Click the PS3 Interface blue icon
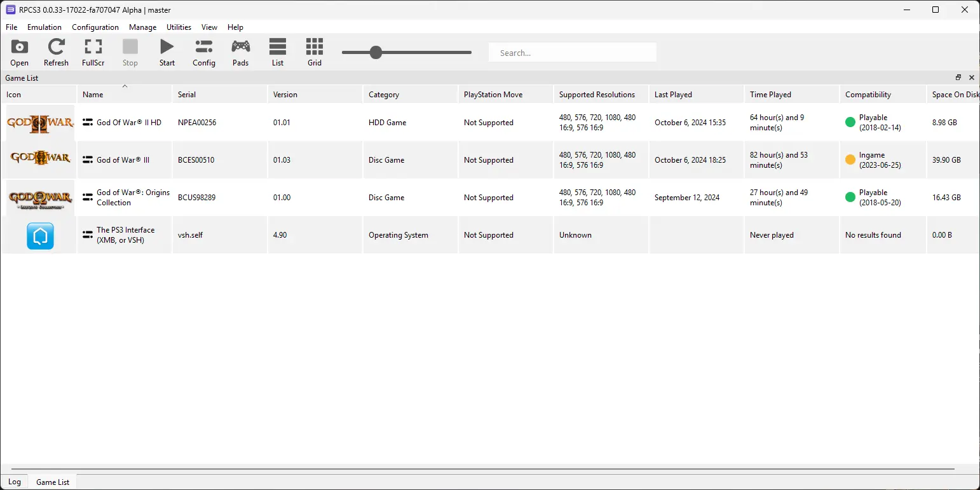 click(x=40, y=236)
